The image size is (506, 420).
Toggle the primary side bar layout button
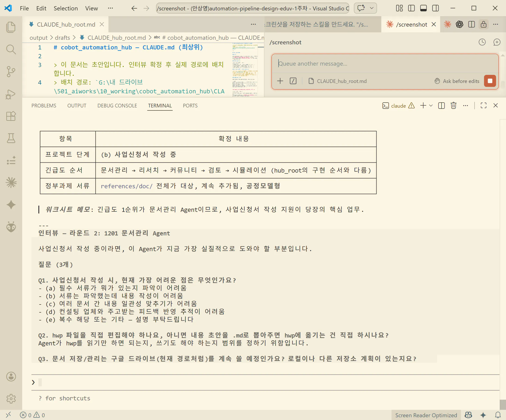coord(411,8)
